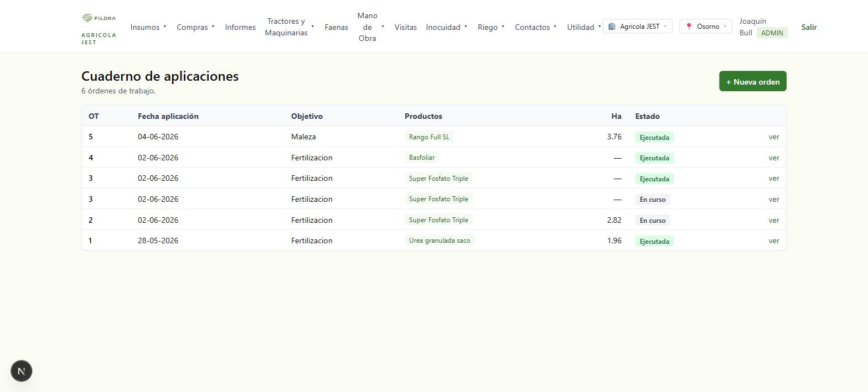Screen dimensions: 868x392
Task: Expand the Insumos dropdown menu
Action: pos(148,27)
